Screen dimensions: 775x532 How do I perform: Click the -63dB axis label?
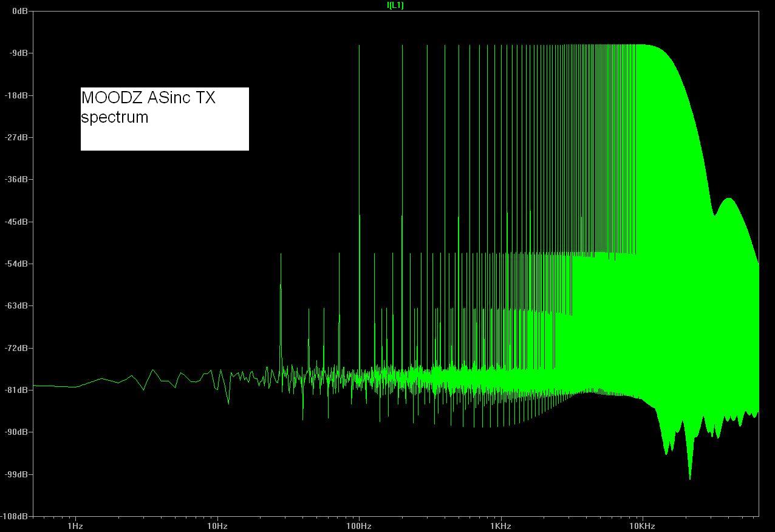click(16, 305)
